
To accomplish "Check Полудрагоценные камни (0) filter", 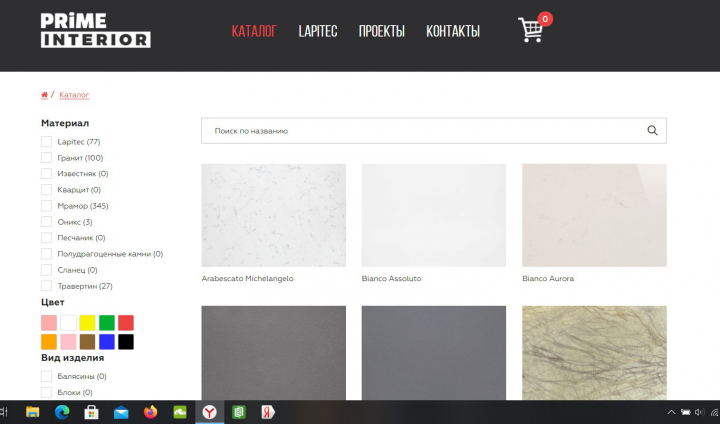I will pyautogui.click(x=46, y=254).
